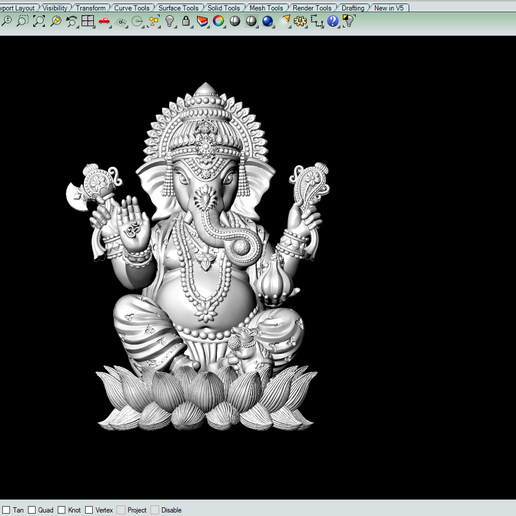
Task: Toggle the highlighted Shaded Viewport sphere
Action: point(251,21)
